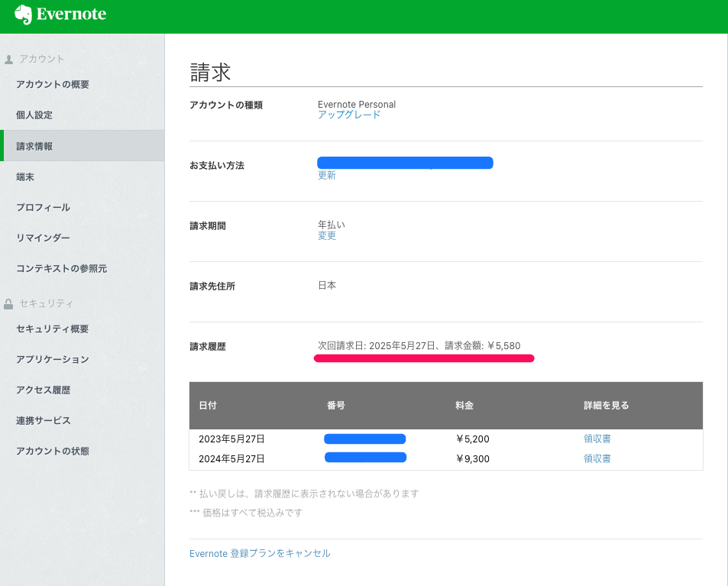Screen dimensions: 728x586
Task: Click the 次回請求日 2025年5月27日 text
Action: click(419, 346)
